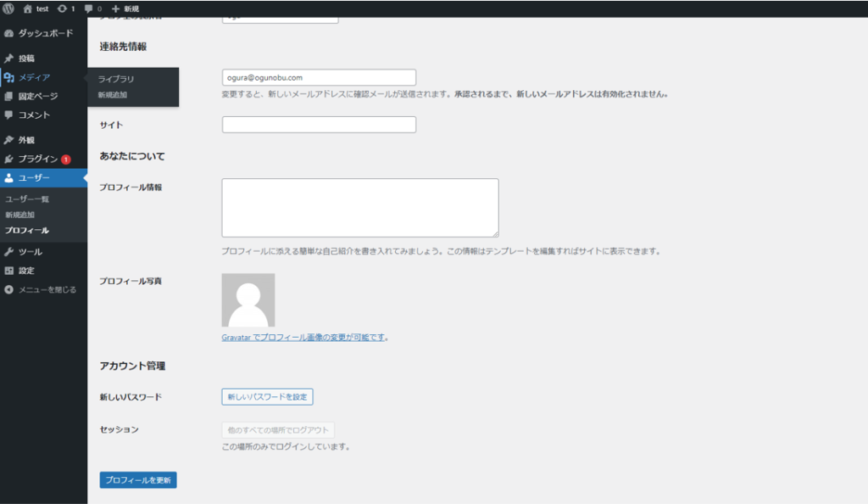Open the コメント menu label
The width and height of the screenshot is (868, 504).
(x=34, y=115)
